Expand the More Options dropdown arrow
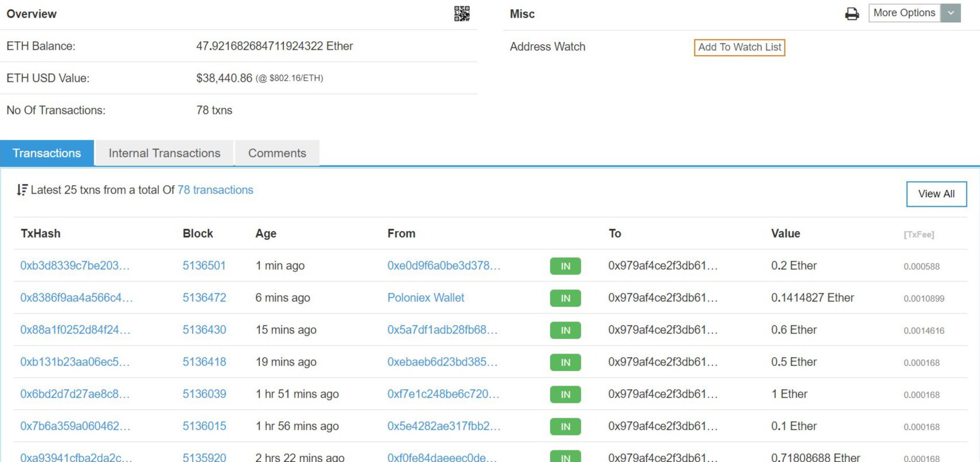This screenshot has width=980, height=462. pos(951,13)
